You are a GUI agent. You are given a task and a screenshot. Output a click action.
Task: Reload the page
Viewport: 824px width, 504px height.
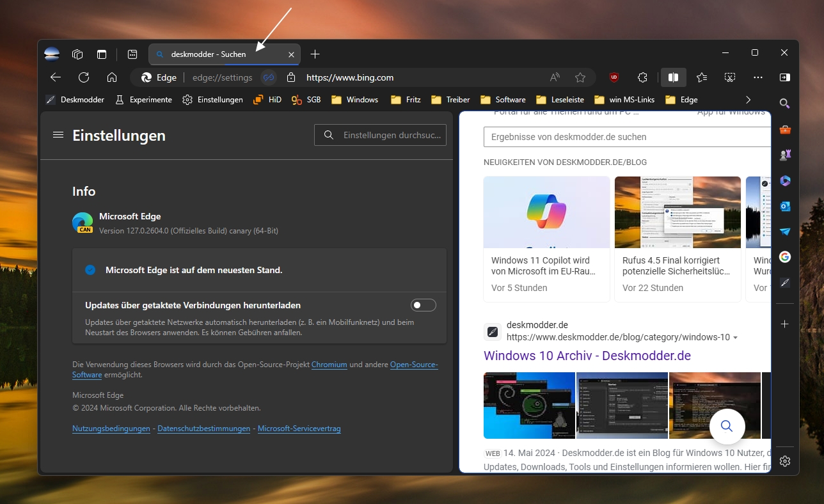(84, 77)
